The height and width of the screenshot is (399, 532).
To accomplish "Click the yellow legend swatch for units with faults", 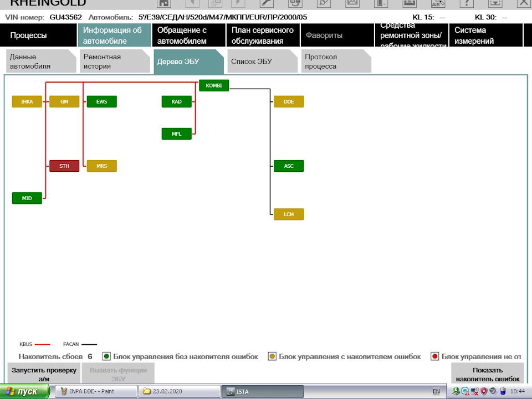I will (x=272, y=356).
